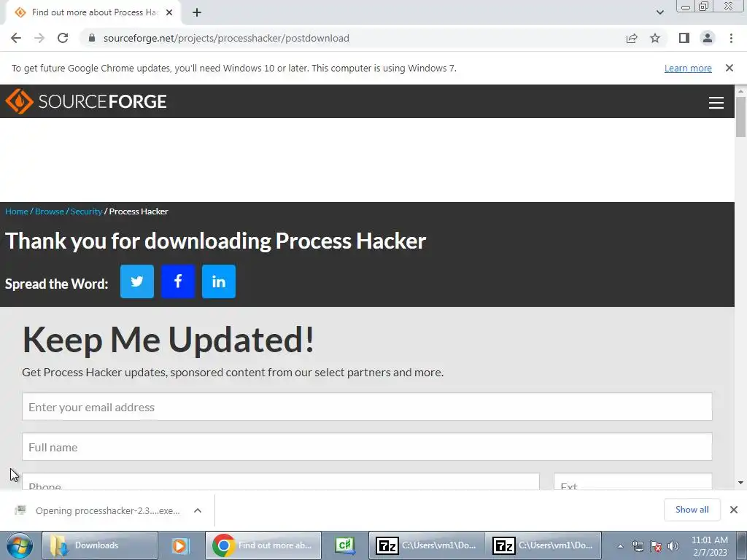This screenshot has height=560, width=747.
Task: Open the Chrome profile avatar
Action: [x=708, y=38]
